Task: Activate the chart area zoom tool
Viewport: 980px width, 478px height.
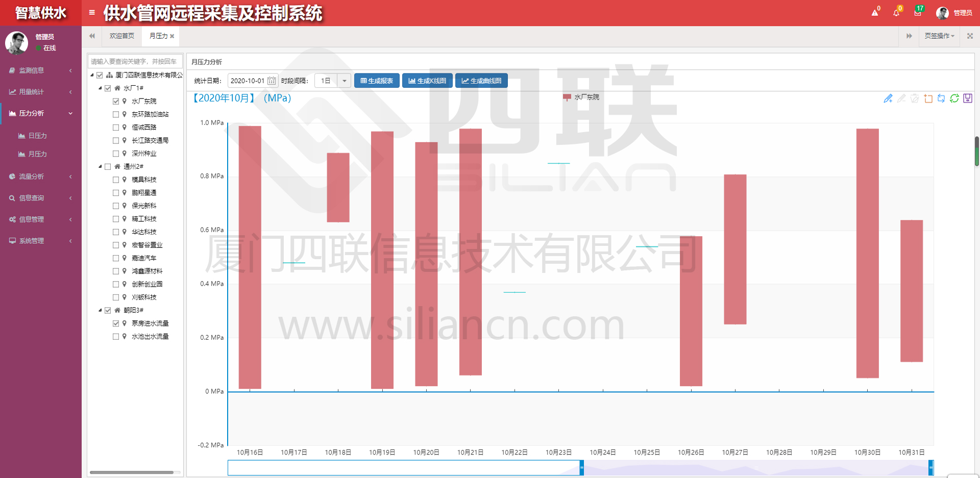Action: [x=928, y=98]
